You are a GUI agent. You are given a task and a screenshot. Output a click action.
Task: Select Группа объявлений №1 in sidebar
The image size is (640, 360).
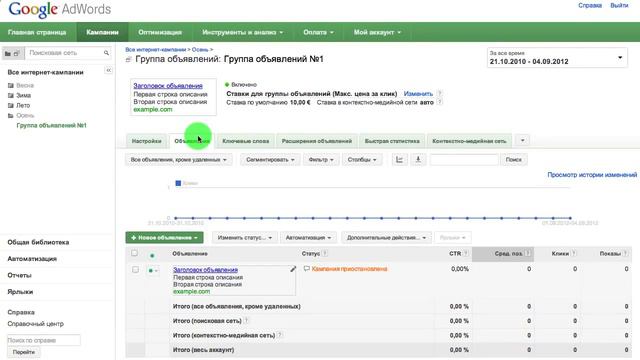click(x=51, y=125)
